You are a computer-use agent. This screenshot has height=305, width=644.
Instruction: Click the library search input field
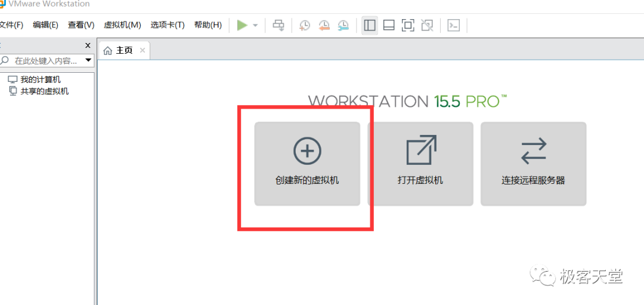click(x=47, y=61)
